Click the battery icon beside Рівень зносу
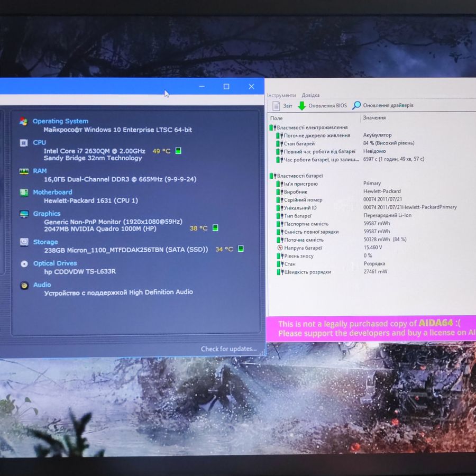The height and width of the screenshot is (476, 476). [x=280, y=256]
